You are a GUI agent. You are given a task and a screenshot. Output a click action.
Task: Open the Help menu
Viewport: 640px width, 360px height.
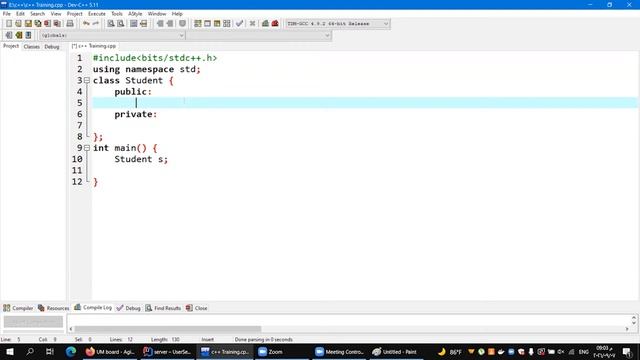coord(177,14)
